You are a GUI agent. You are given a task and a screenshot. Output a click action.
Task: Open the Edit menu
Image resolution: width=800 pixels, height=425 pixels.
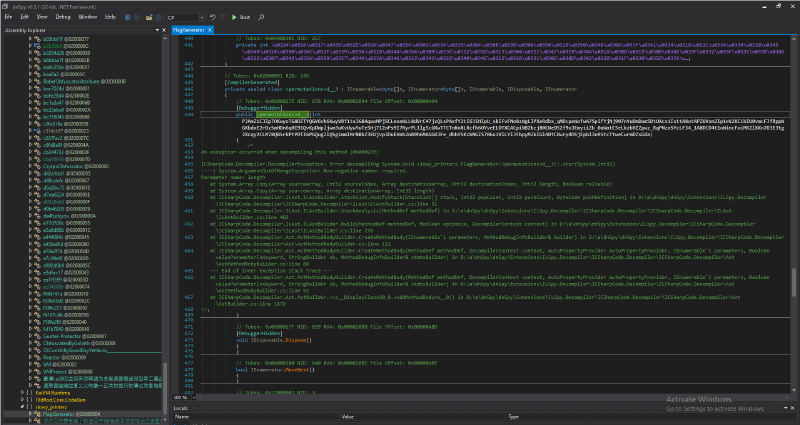pyautogui.click(x=24, y=17)
